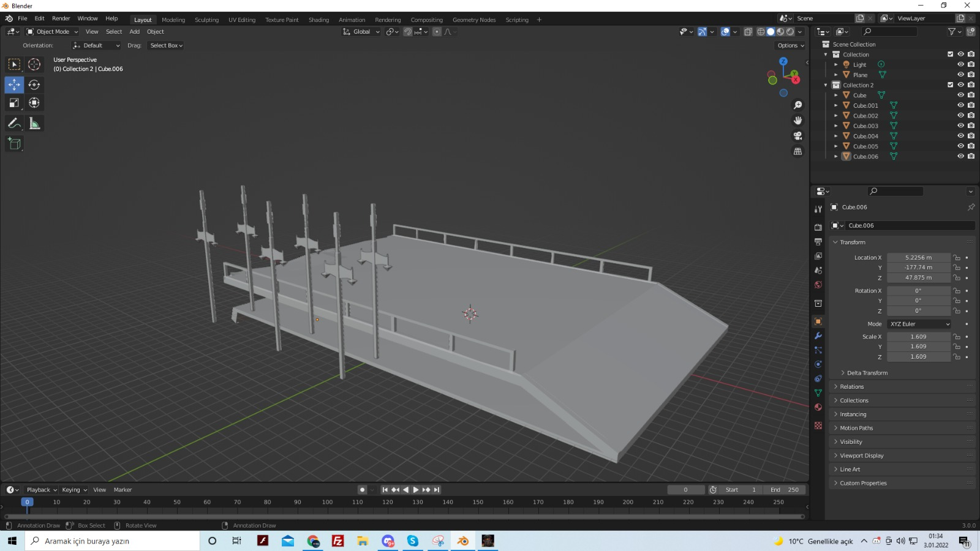Open the viewport Add menu
This screenshot has width=980, height=551.
coord(134,32)
